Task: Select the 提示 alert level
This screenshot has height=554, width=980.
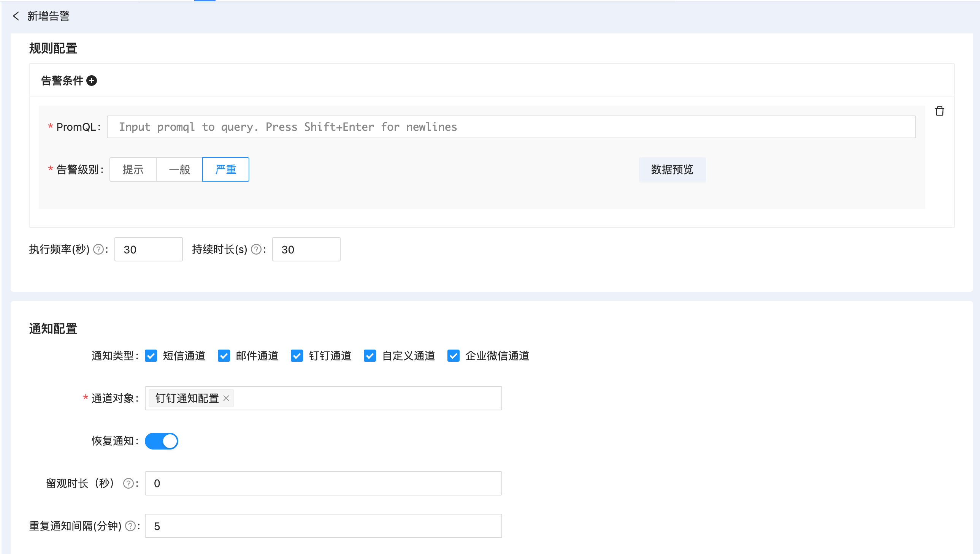Action: pyautogui.click(x=133, y=170)
